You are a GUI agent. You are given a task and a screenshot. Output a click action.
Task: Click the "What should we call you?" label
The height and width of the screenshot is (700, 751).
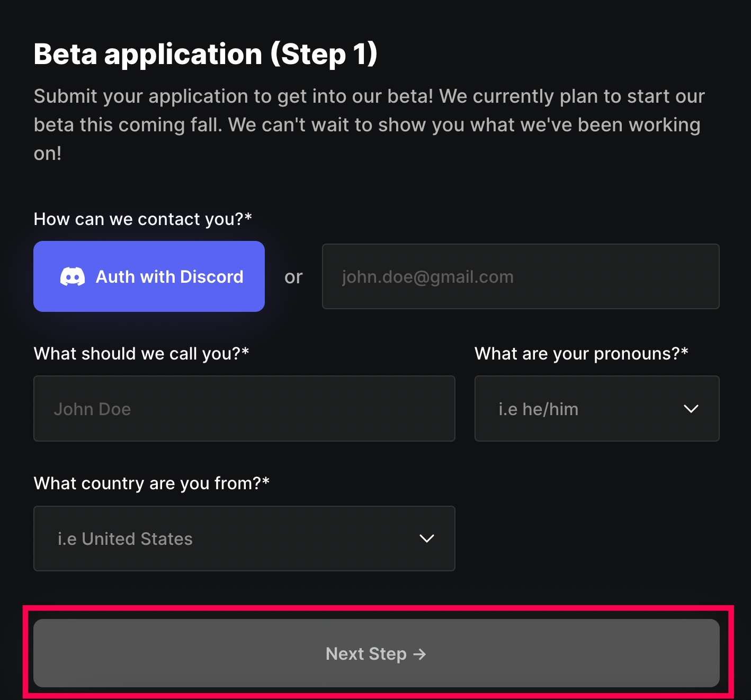pos(141,354)
